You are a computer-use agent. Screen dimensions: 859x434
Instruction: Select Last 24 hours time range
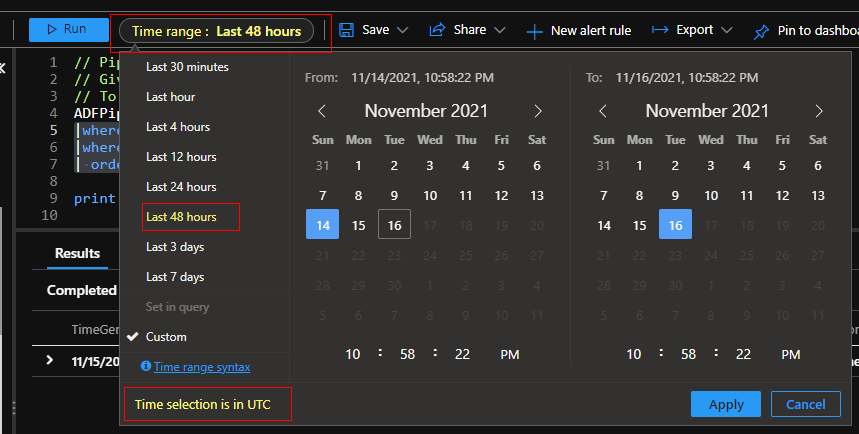click(x=181, y=187)
